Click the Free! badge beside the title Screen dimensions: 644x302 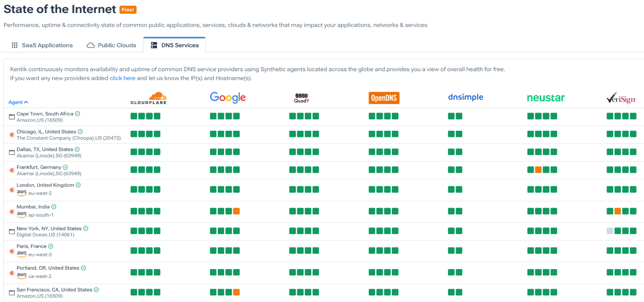click(128, 10)
